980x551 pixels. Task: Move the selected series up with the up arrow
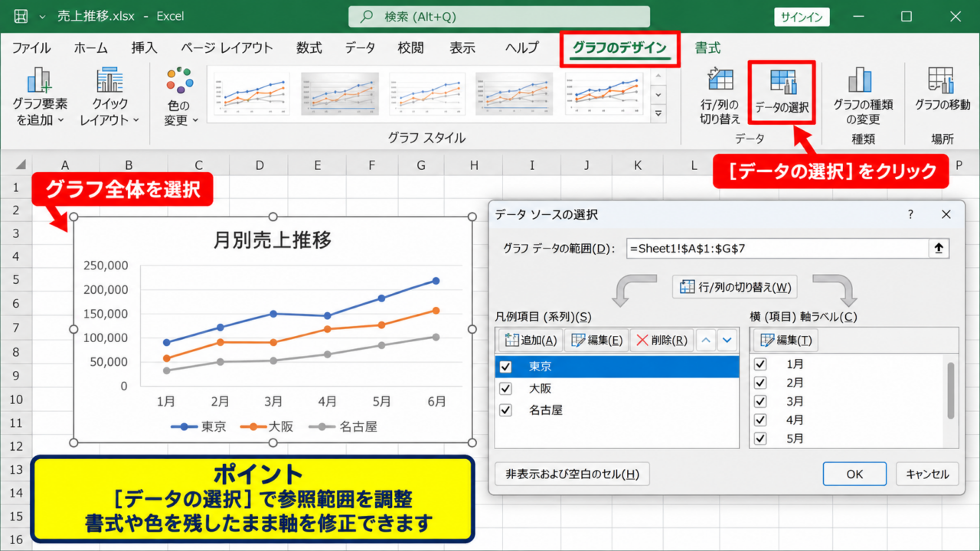(x=707, y=341)
